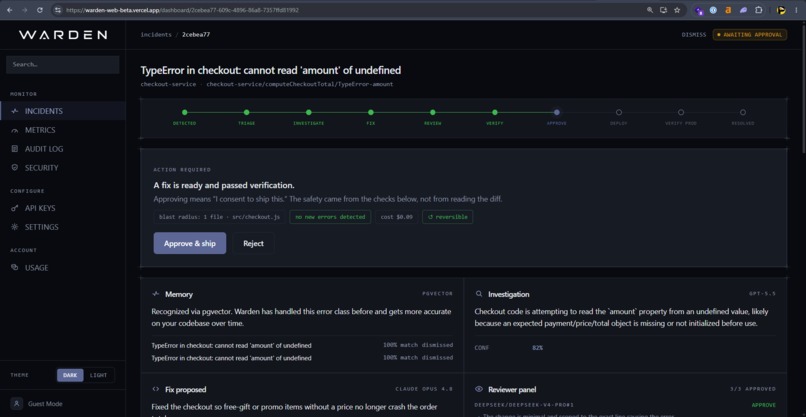Image resolution: width=806 pixels, height=417 pixels.
Task: Click the Guest Mode user avatar icon
Action: tap(16, 404)
